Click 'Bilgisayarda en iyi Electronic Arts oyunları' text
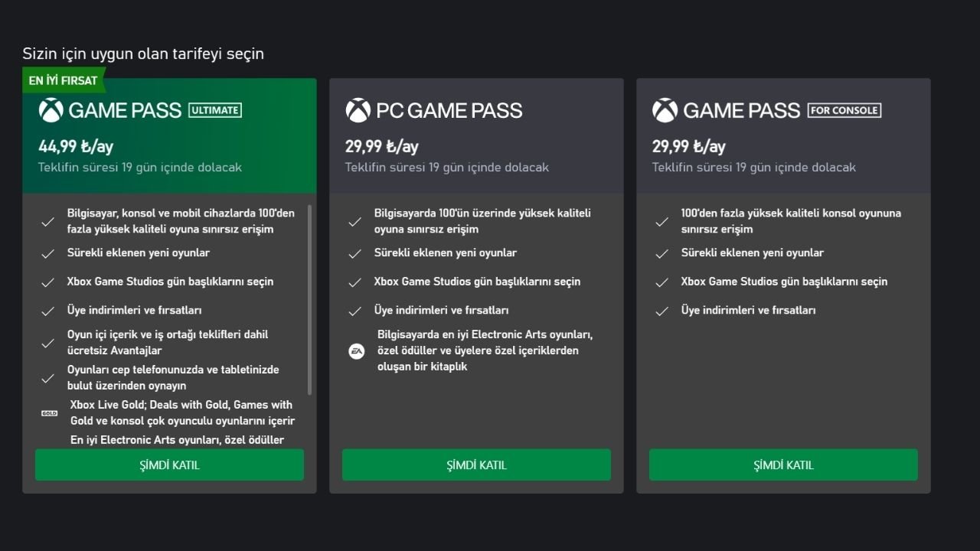Screen dimensions: 980x551 pos(485,350)
